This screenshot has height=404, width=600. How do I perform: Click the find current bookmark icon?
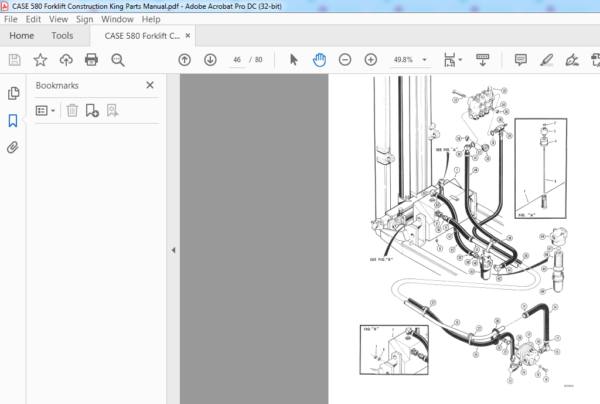[112, 111]
